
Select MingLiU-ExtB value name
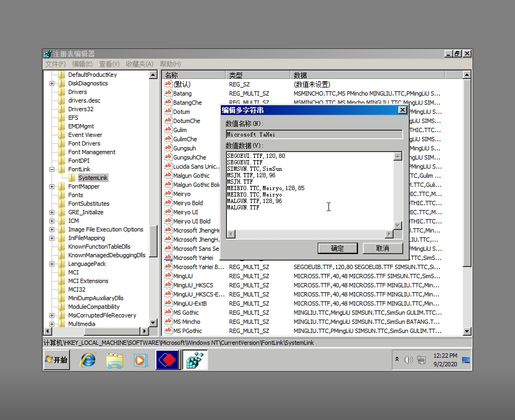(190, 303)
